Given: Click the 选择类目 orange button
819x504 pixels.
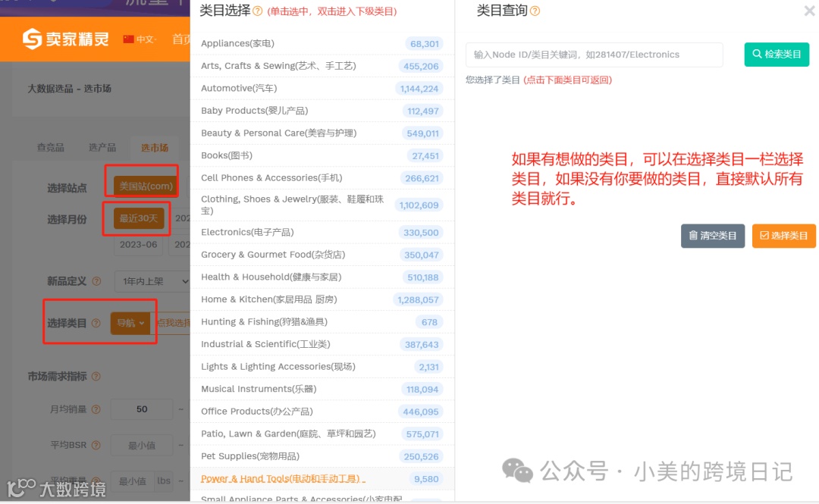Looking at the screenshot, I should (783, 236).
